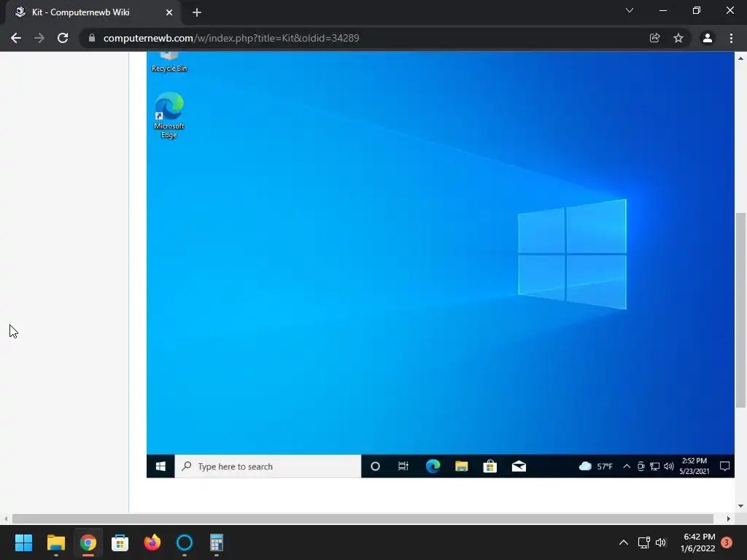Screen dimensions: 747x560
Task: Open the Chrome profile avatar
Action: pos(708,38)
